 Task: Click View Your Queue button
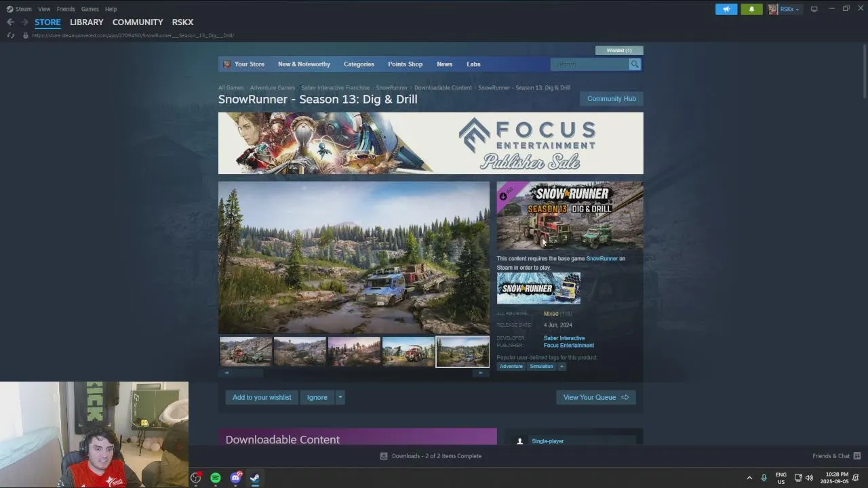pyautogui.click(x=596, y=397)
